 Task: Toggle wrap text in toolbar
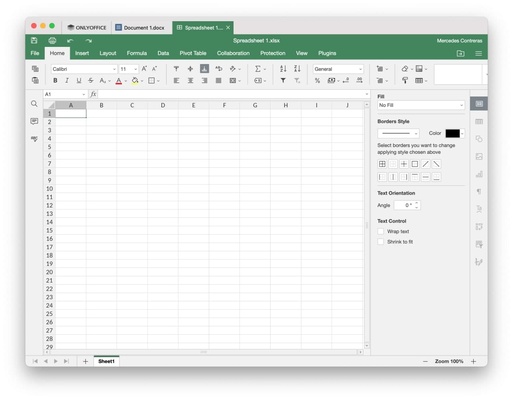[219, 69]
